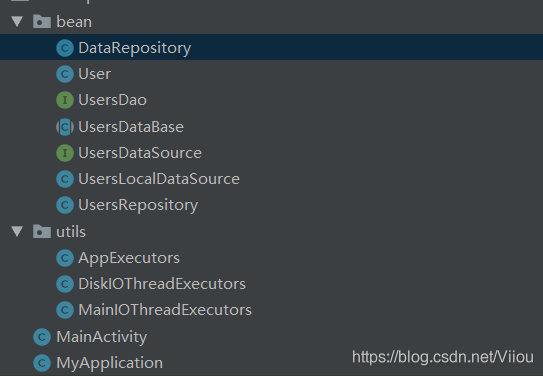Click the blog.csdn.net/Viiou watermark link
543x376 pixels.
pos(443,357)
